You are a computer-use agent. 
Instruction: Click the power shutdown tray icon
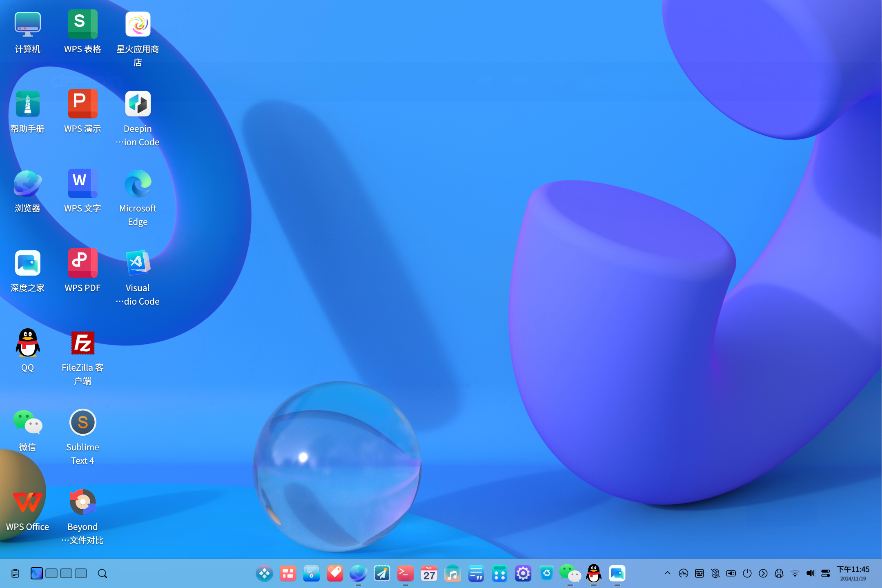747,573
